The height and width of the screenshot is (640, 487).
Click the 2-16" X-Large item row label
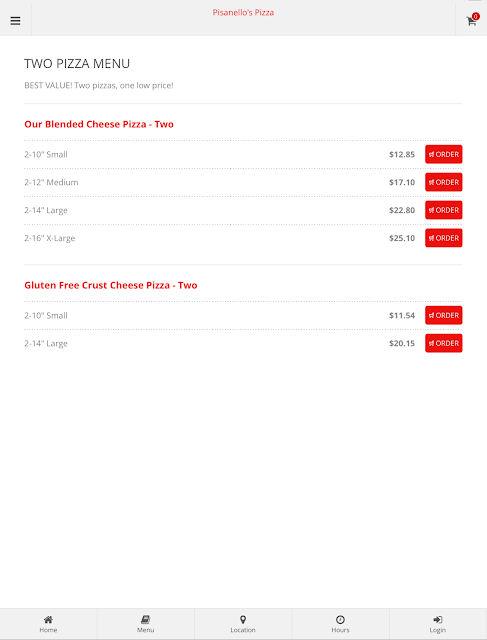(x=49, y=238)
